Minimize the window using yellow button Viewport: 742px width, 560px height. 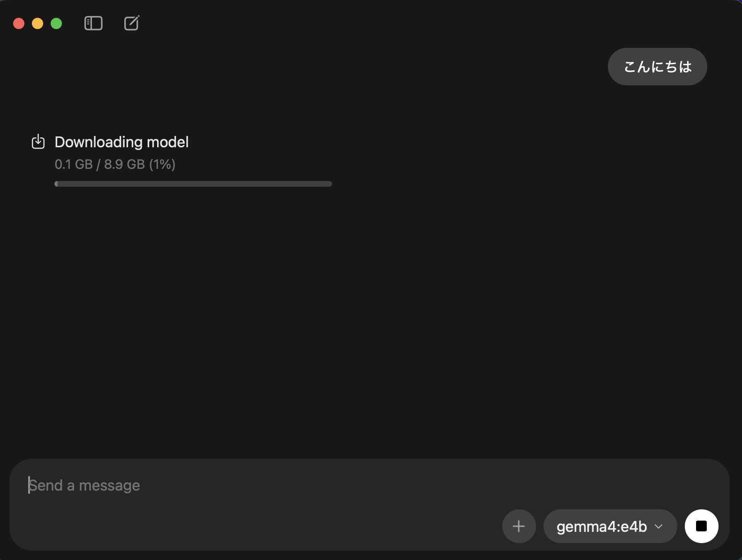click(x=38, y=23)
